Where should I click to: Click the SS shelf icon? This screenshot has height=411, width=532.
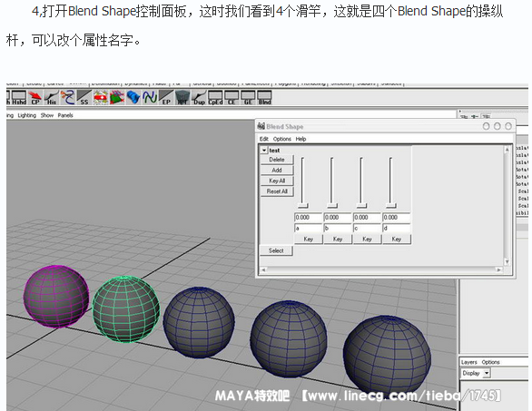84,98
